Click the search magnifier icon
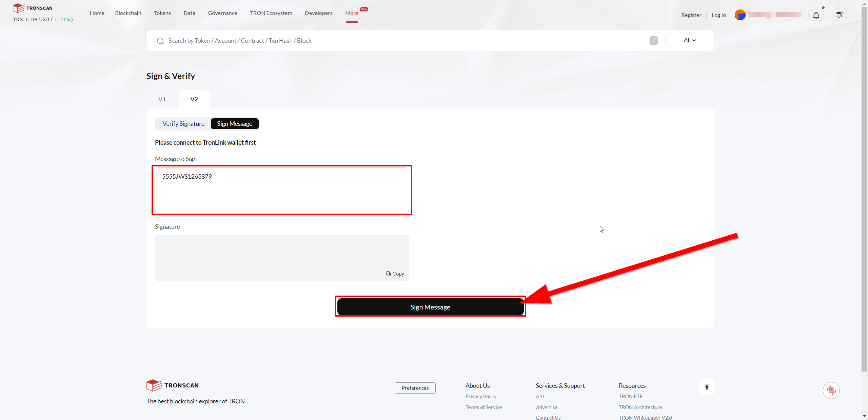The height and width of the screenshot is (420, 868). coord(160,41)
